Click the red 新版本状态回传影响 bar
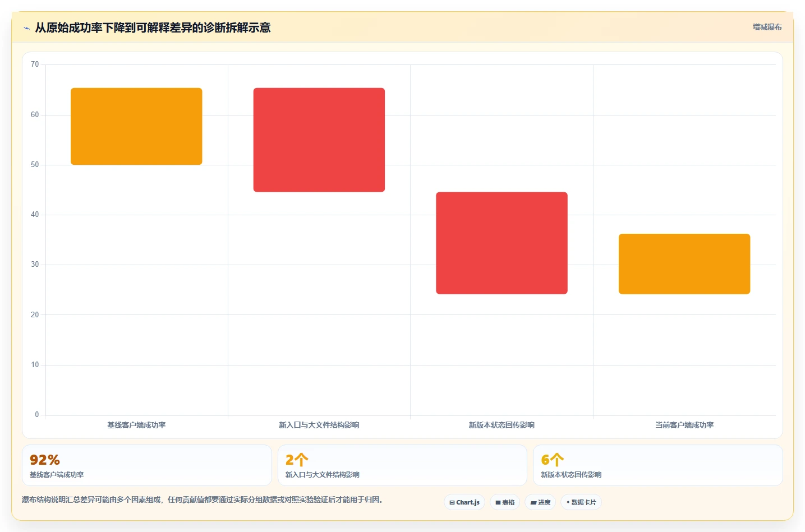Screen dimensions: 805x532 tap(502, 243)
